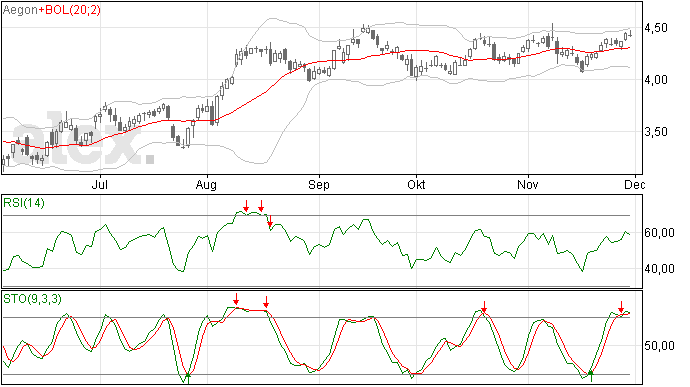Select the Jul month label

pos(100,184)
